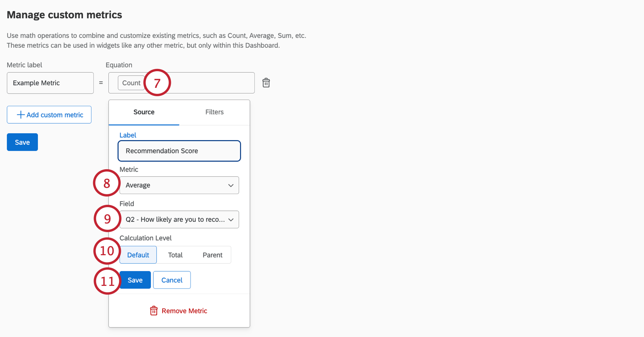Focus the Example Metric label input

50,83
